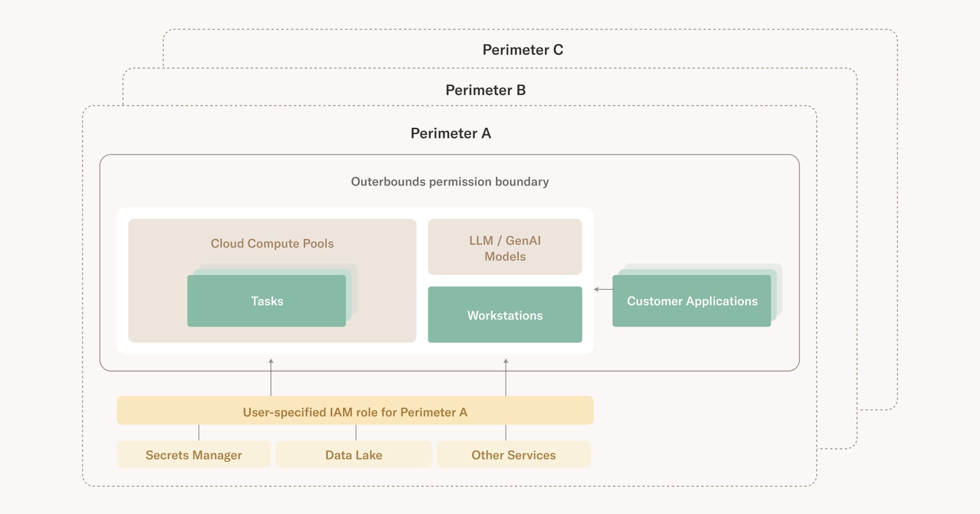The height and width of the screenshot is (514, 980).
Task: Click the arrow leaving Customer Applications
Action: 603,289
